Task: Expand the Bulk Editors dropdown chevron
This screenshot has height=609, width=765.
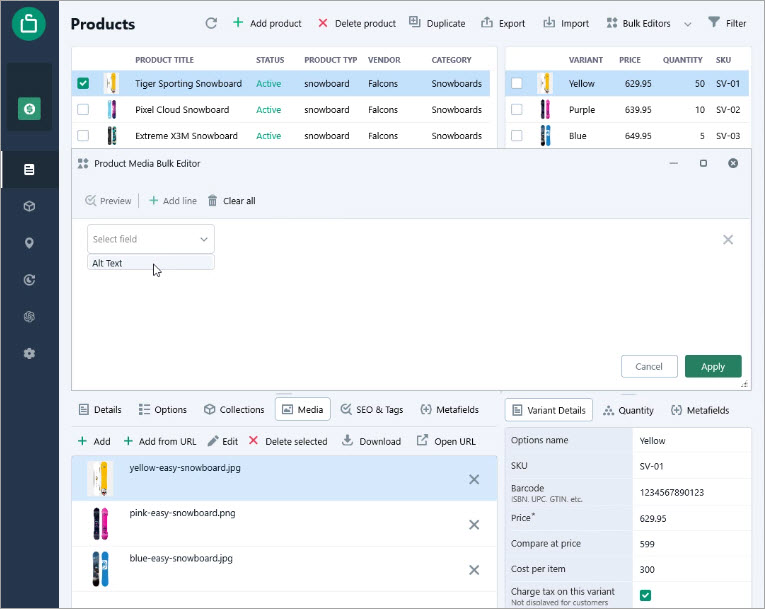Action: click(687, 24)
